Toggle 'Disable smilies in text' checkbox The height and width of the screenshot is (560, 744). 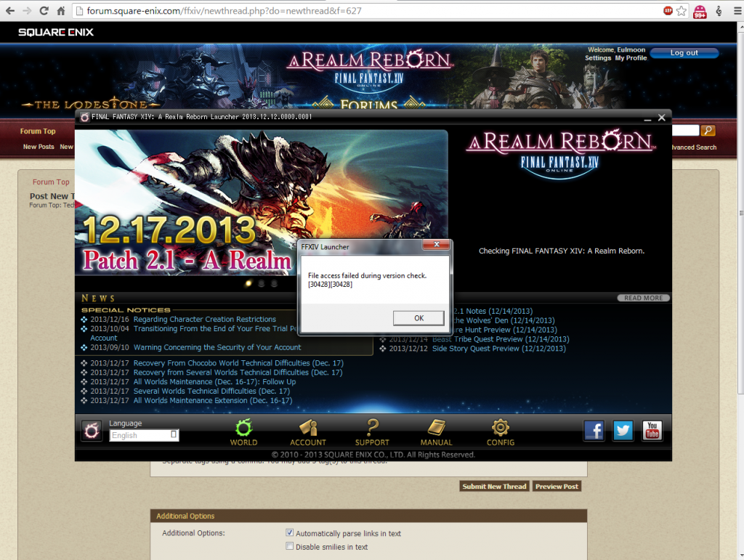click(289, 546)
